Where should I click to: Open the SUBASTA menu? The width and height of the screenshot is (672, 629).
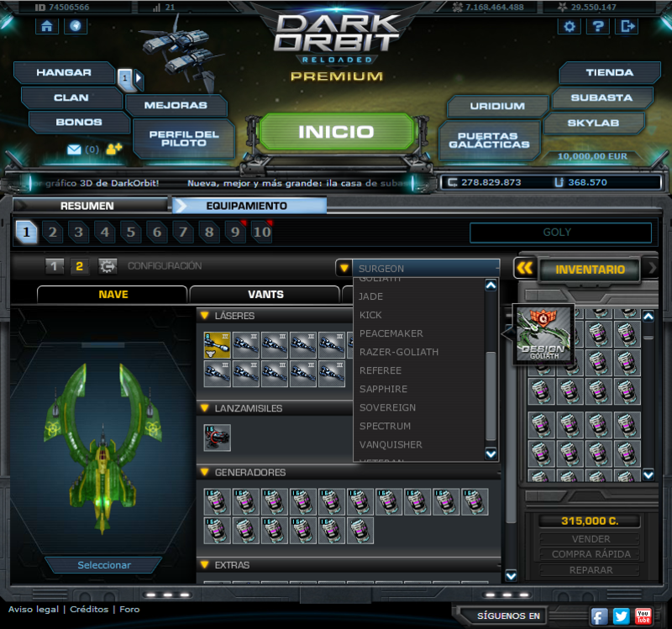click(x=601, y=97)
